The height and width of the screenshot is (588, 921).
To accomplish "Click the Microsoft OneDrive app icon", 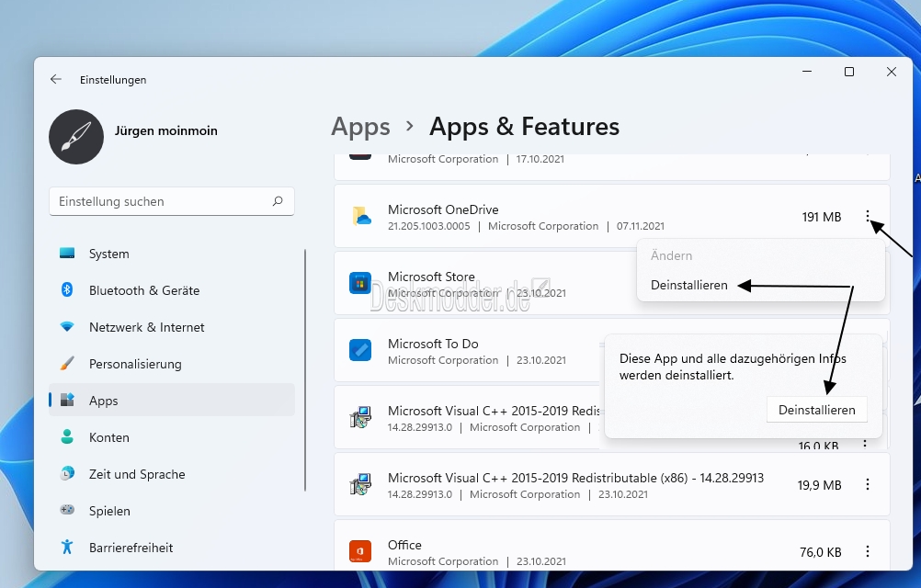I will (x=361, y=217).
